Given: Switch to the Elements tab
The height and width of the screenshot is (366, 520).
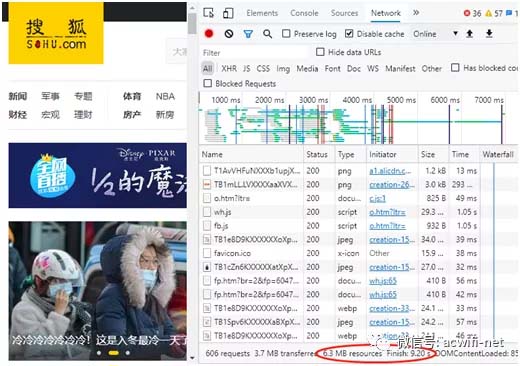Looking at the screenshot, I should (262, 13).
